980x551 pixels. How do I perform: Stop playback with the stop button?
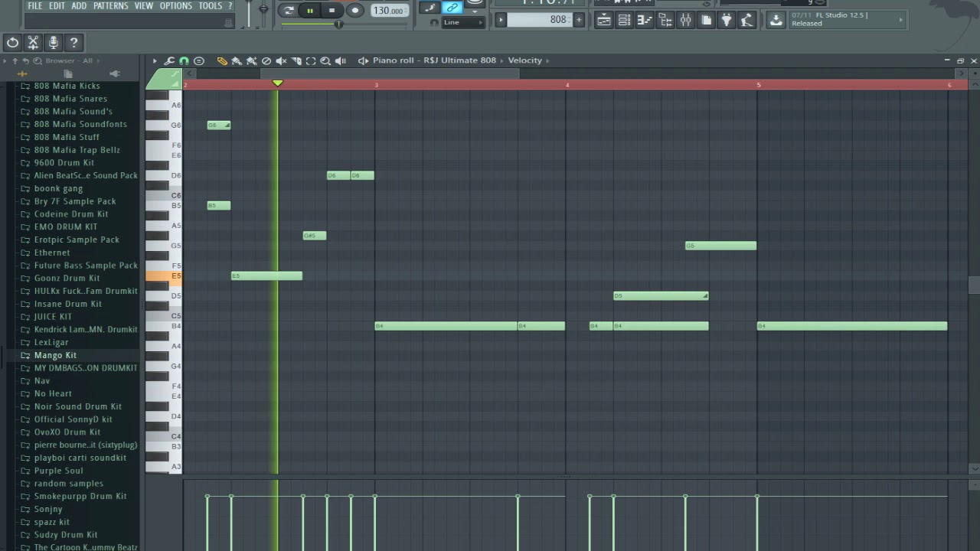click(332, 10)
